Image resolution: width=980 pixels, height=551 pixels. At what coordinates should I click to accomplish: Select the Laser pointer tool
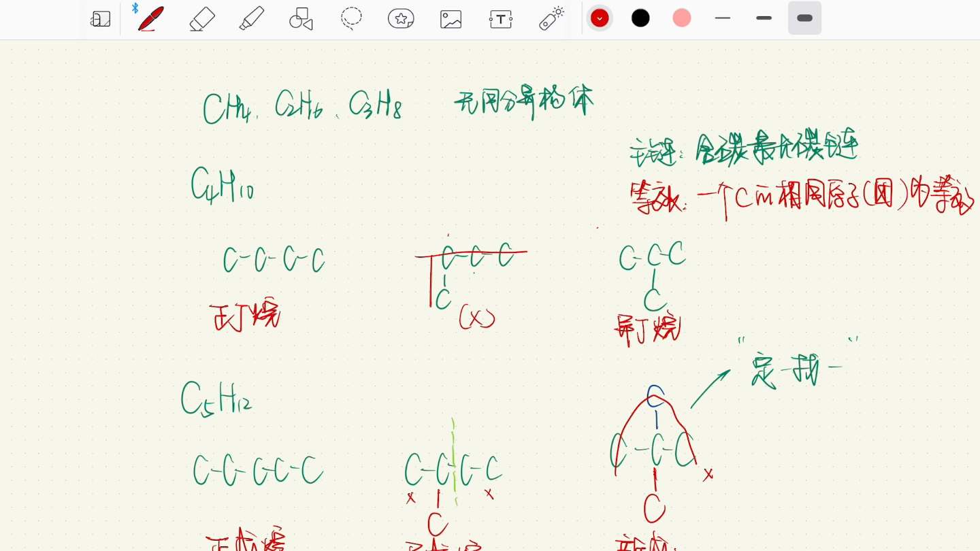[551, 18]
